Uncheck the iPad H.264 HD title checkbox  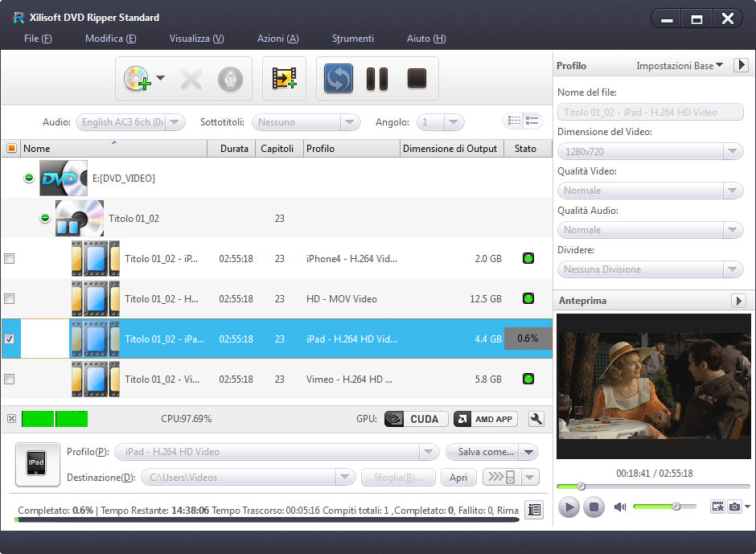tap(9, 339)
